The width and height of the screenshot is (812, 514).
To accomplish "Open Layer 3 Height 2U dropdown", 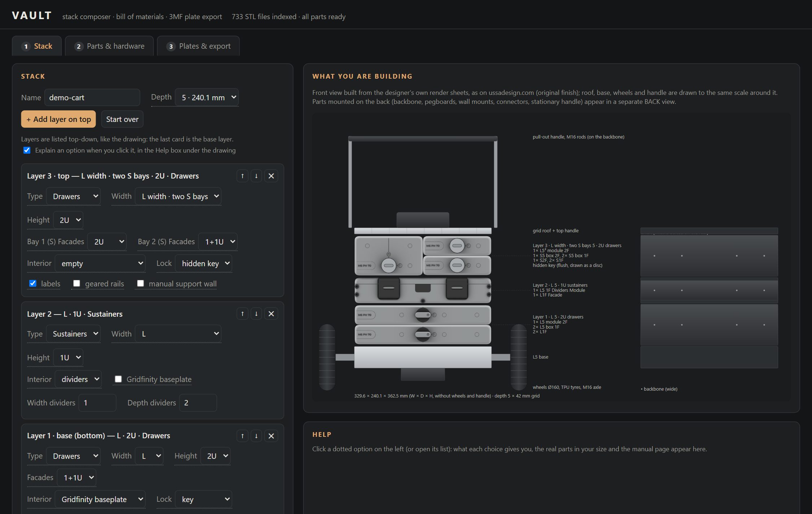I will [x=68, y=220].
